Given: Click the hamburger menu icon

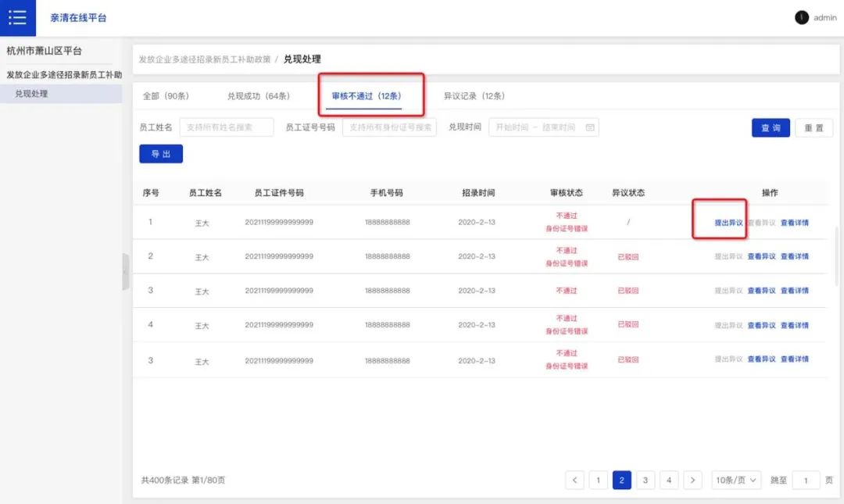Looking at the screenshot, I should [17, 17].
